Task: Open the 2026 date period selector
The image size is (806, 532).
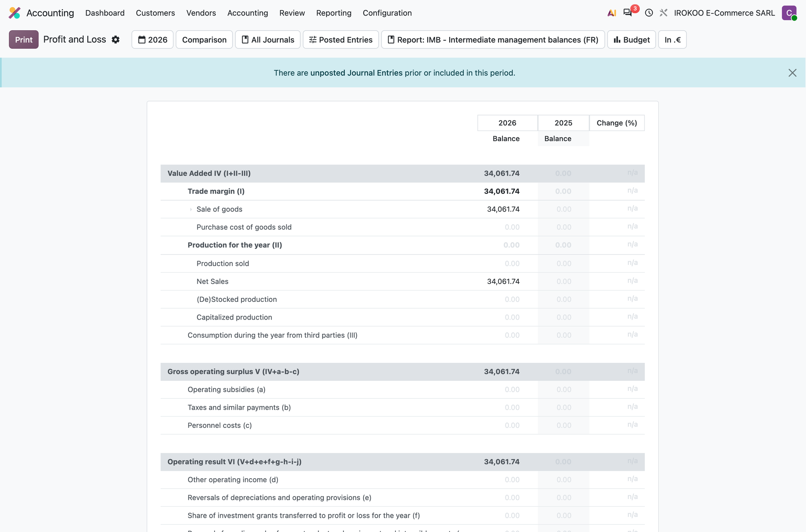Action: [x=152, y=39]
